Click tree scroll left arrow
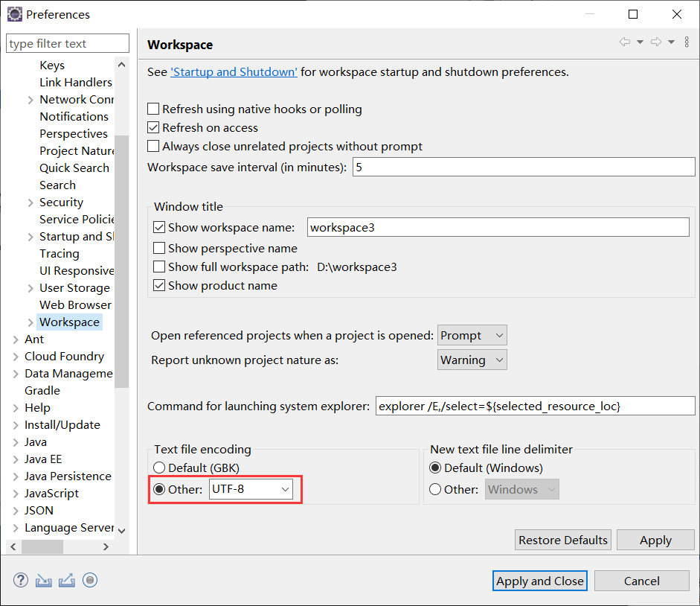 point(13,546)
